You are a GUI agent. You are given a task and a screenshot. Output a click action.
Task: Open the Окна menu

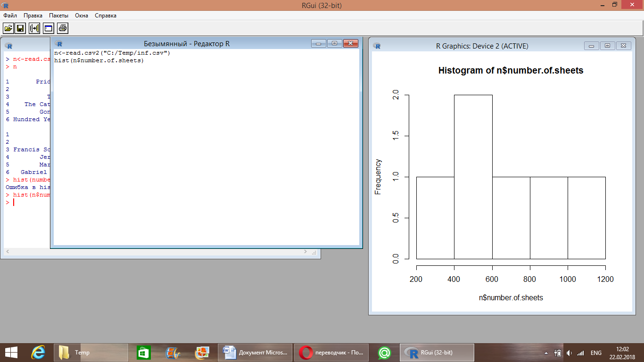[x=82, y=16]
